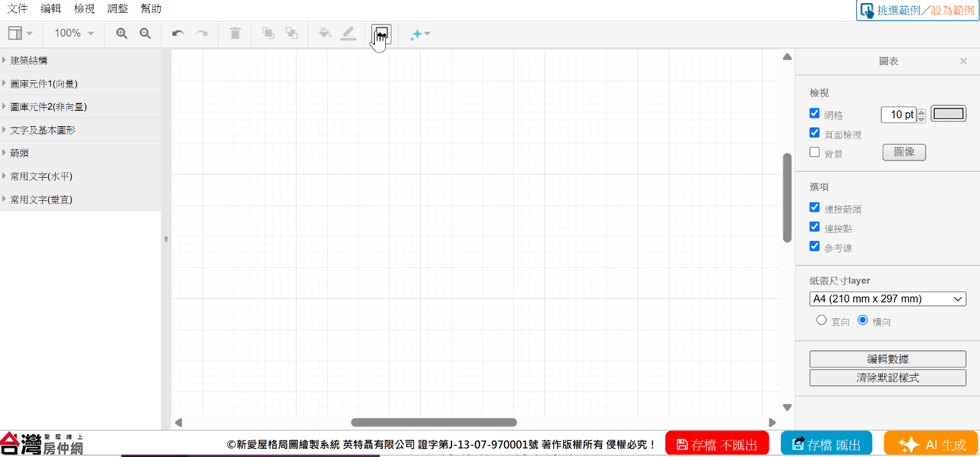Expand the 箭頭 category
The height and width of the screenshot is (457, 980).
point(80,153)
